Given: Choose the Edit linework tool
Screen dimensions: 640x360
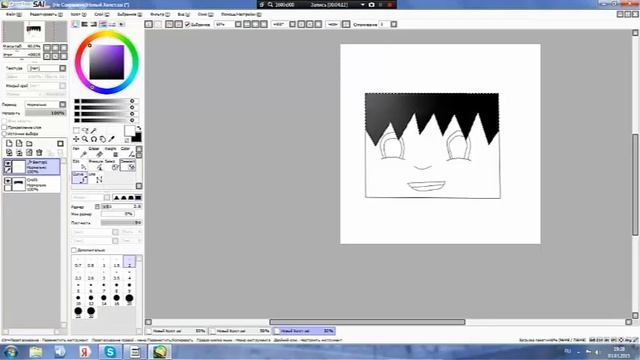Looking at the screenshot, I should click(80, 164).
